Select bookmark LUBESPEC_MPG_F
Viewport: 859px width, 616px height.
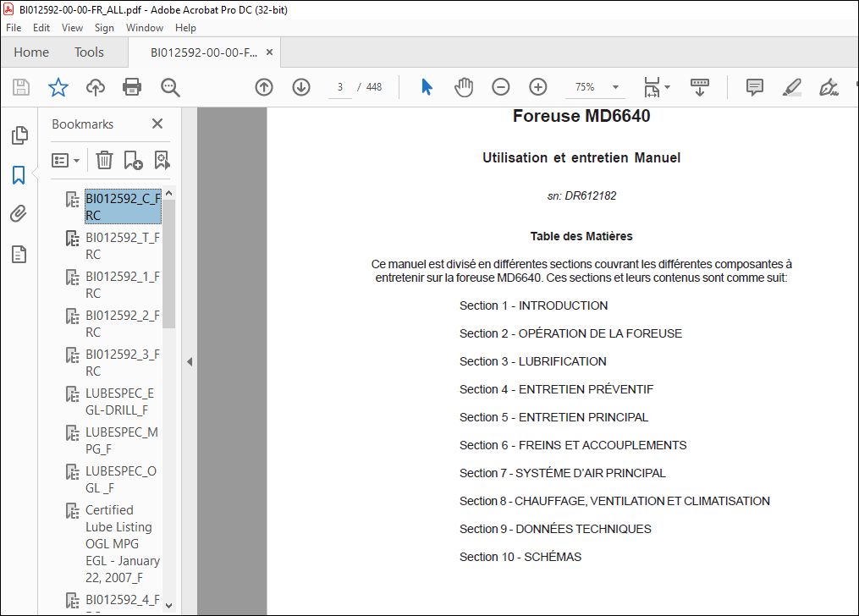tap(122, 440)
